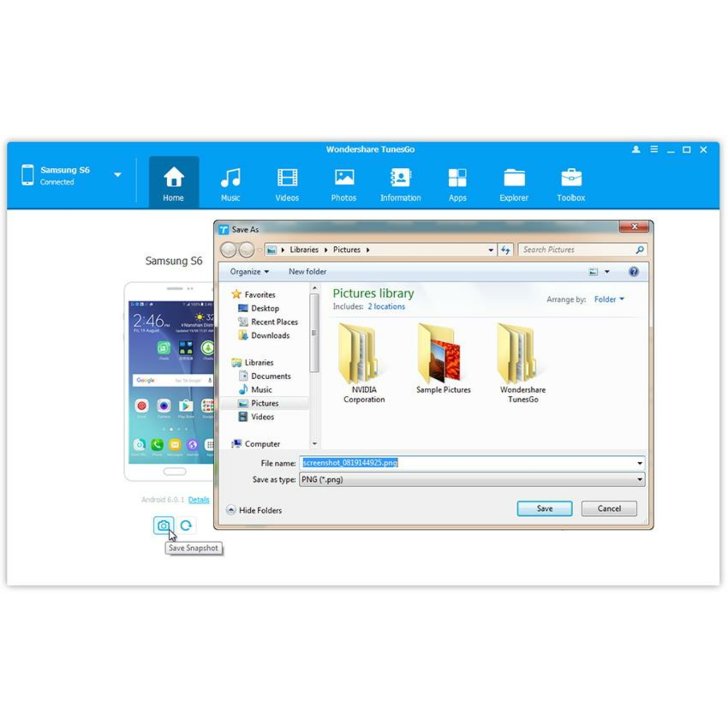The height and width of the screenshot is (728, 728).
Task: Open the Save as type combo box
Action: point(472,479)
